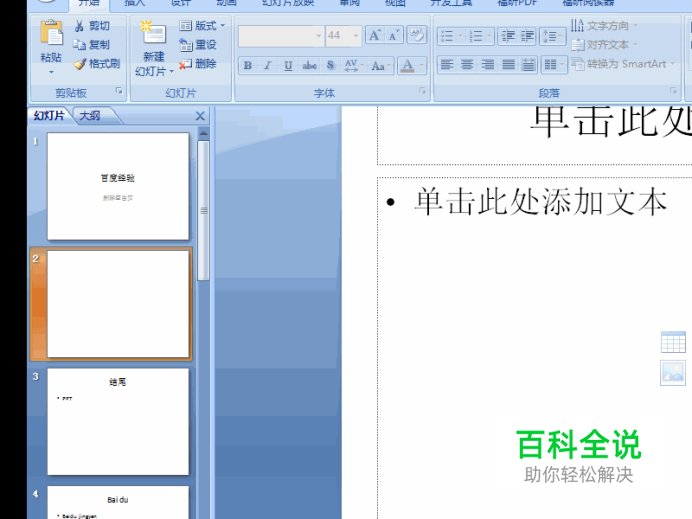
Task: Click Convert to SmartArt (转换为 SmartArt)
Action: pyautogui.click(x=622, y=64)
